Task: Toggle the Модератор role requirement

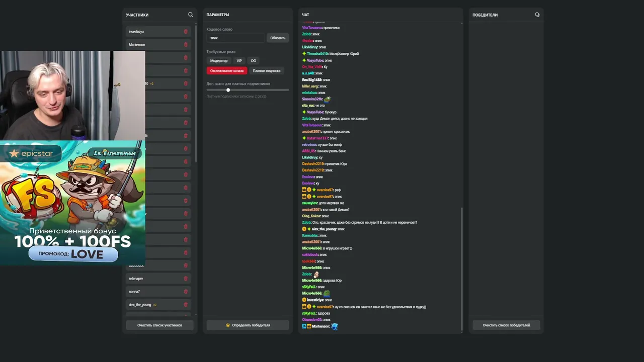Action: pos(219,61)
